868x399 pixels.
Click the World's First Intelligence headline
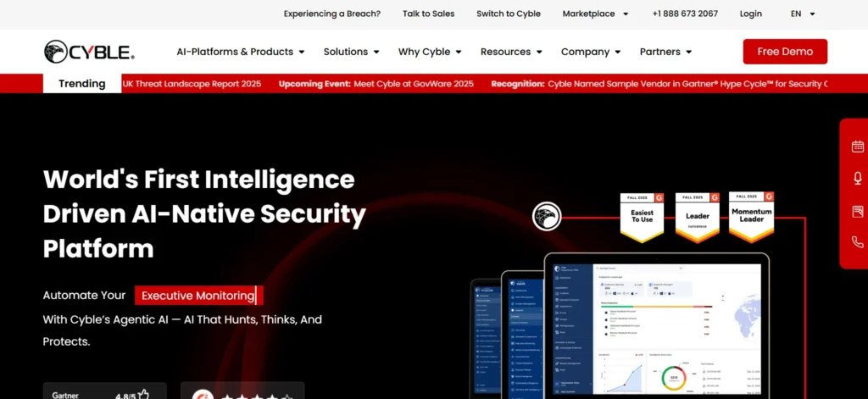pos(204,213)
